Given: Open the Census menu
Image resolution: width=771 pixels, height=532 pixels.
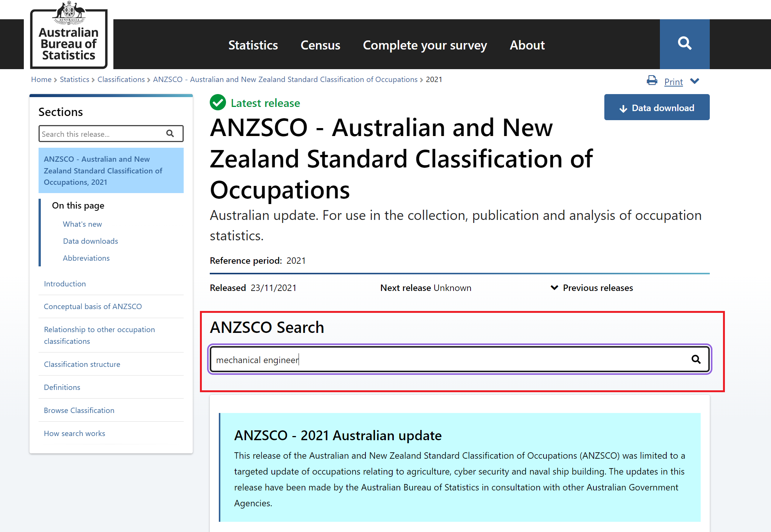Looking at the screenshot, I should click(320, 45).
